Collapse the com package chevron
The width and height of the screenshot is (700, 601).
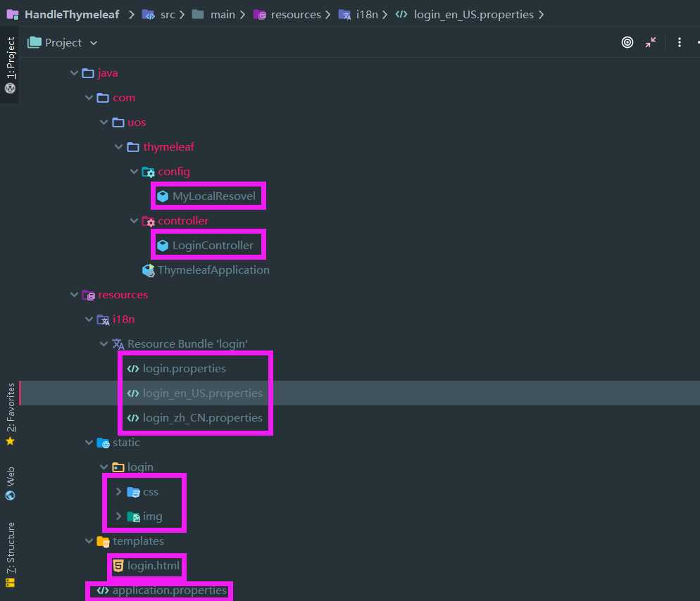coord(89,97)
